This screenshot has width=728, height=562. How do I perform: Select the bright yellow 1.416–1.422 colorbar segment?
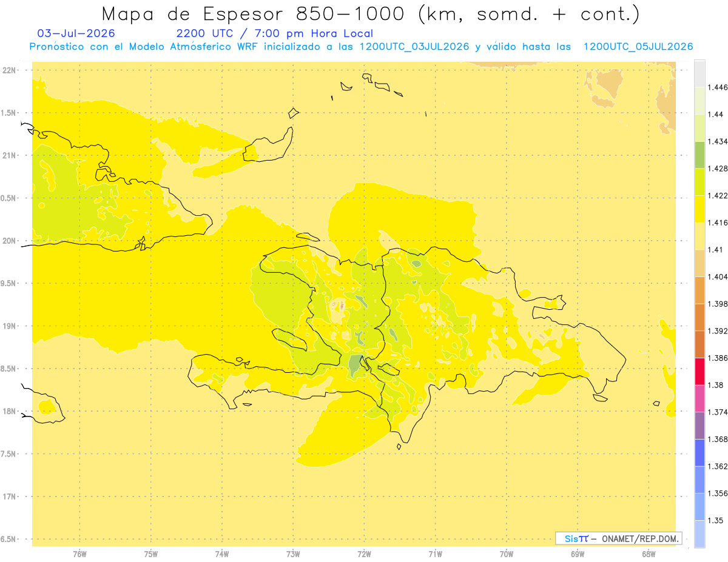pyautogui.click(x=699, y=209)
